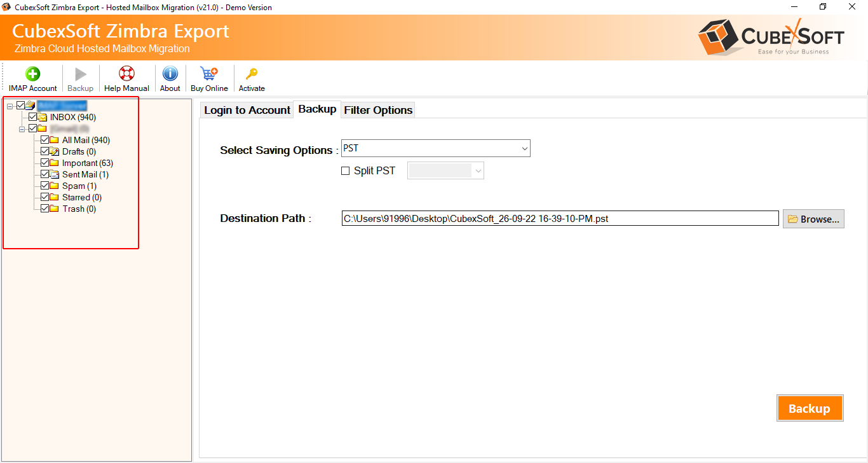Click the Trash folder icon

(55, 209)
